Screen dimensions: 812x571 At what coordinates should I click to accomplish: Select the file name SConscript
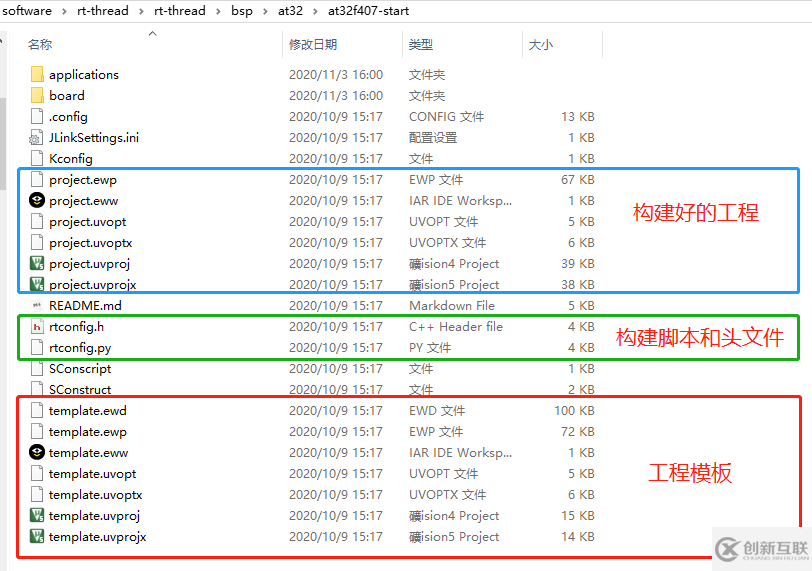[80, 369]
